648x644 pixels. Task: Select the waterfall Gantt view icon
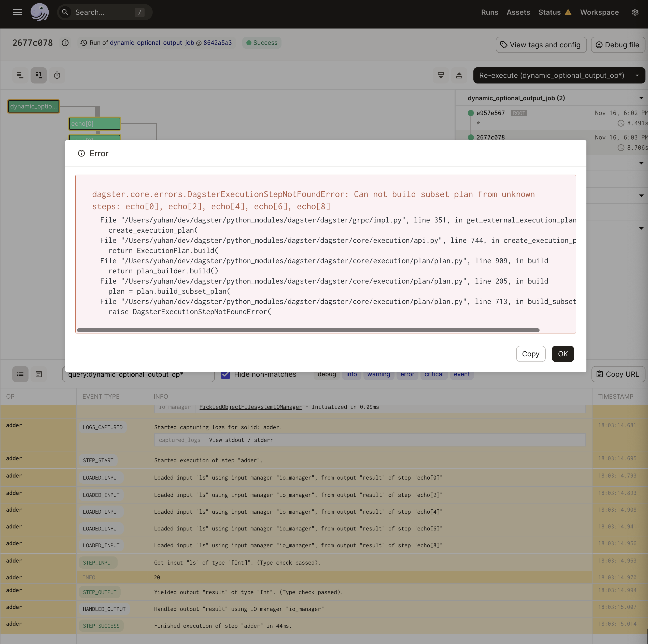[39, 75]
